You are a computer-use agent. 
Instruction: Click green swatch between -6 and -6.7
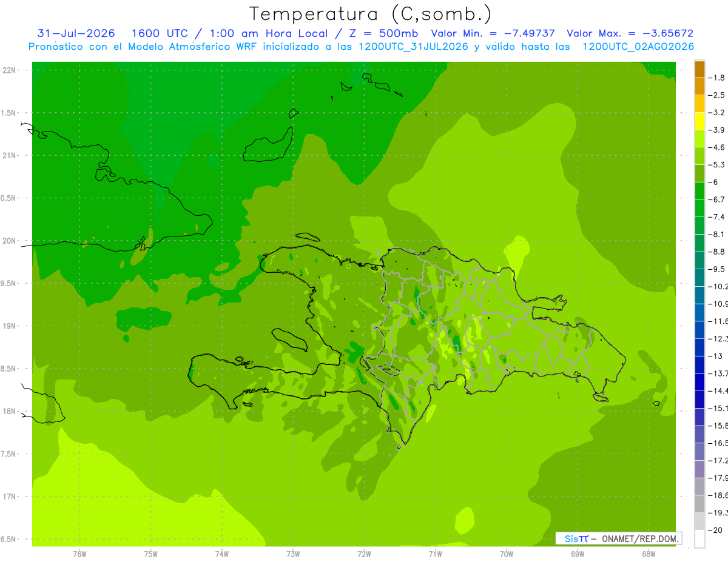699,191
